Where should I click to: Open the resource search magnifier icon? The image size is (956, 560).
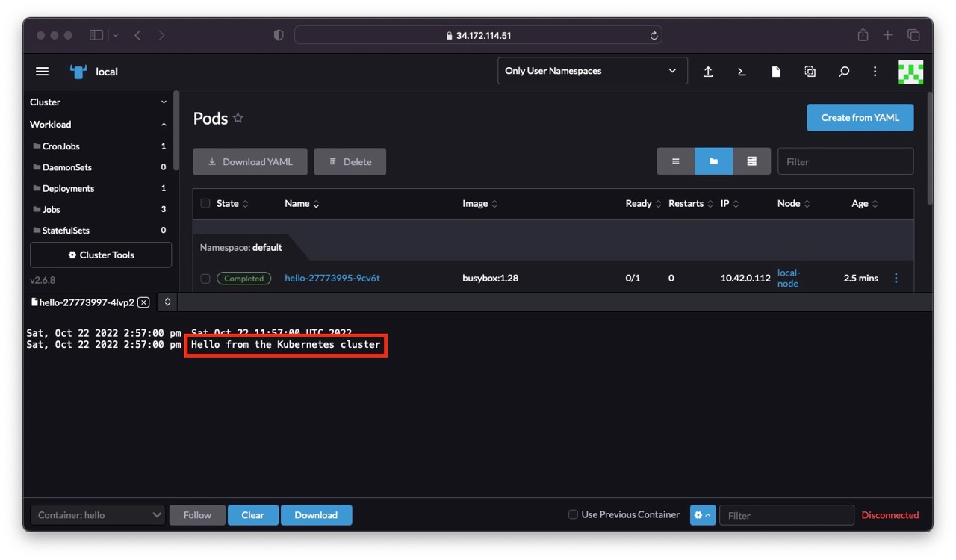coord(844,72)
